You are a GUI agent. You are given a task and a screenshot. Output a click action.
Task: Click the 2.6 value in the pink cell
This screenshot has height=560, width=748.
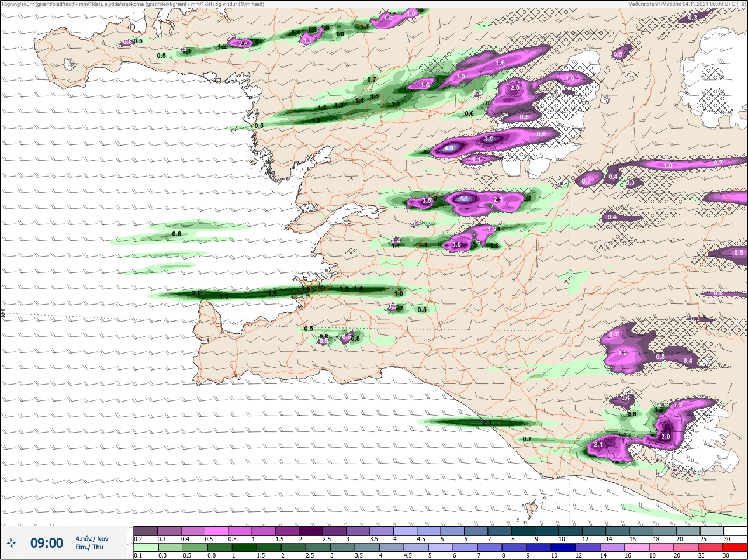244,43
